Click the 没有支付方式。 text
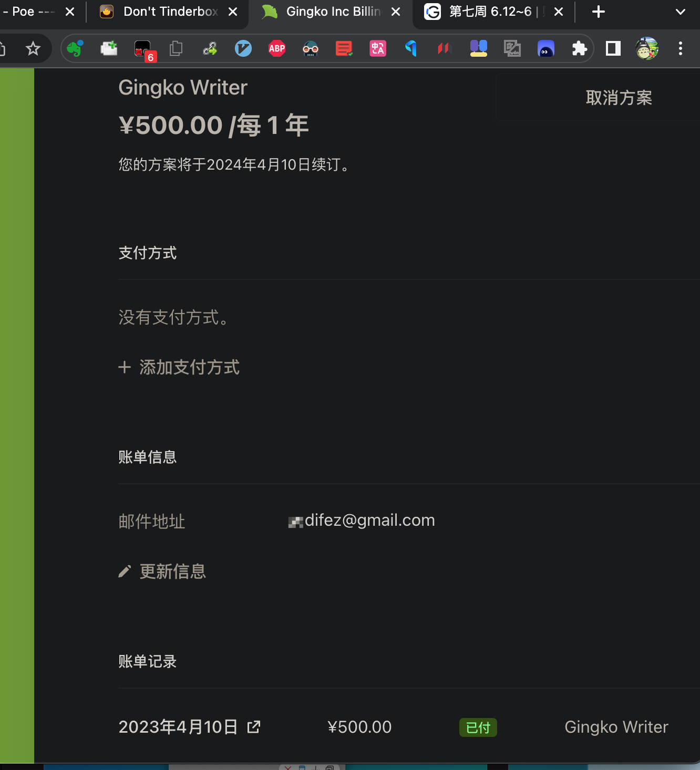700x770 pixels. (x=173, y=317)
